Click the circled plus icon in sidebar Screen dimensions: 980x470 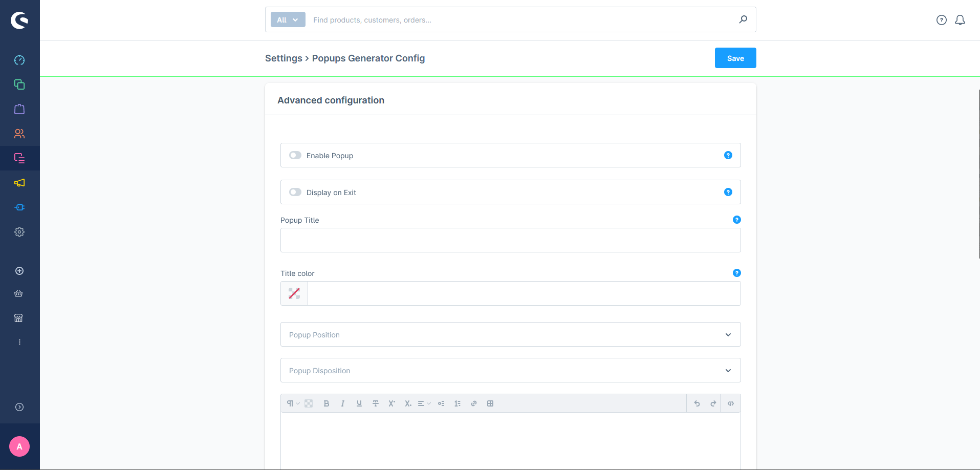[x=19, y=271]
